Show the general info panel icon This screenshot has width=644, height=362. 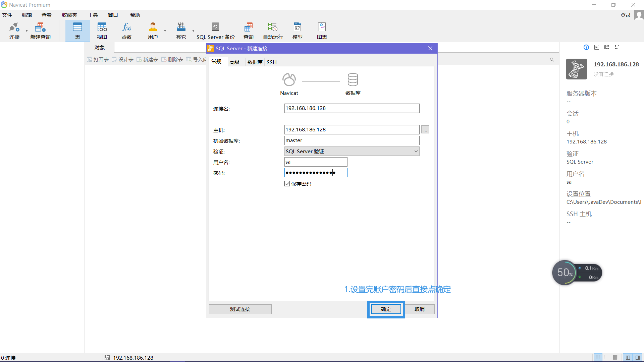586,47
